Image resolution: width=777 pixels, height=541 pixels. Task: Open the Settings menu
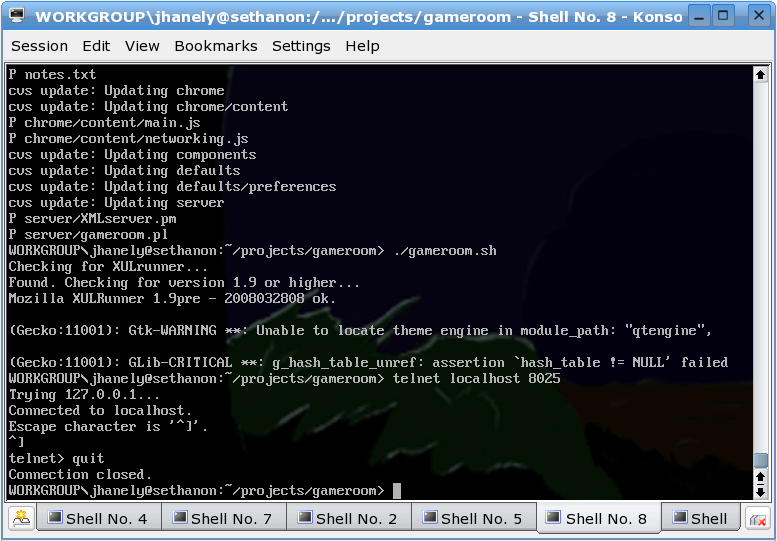(301, 46)
